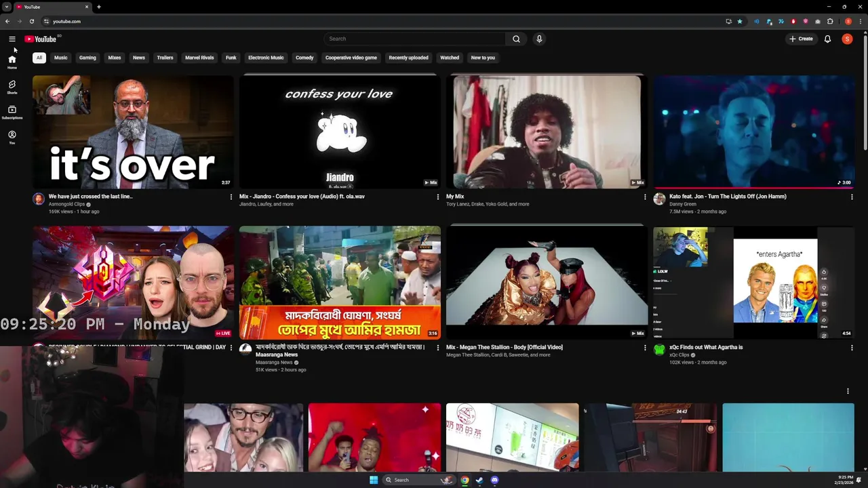Bookmark this page with star icon

tap(740, 21)
